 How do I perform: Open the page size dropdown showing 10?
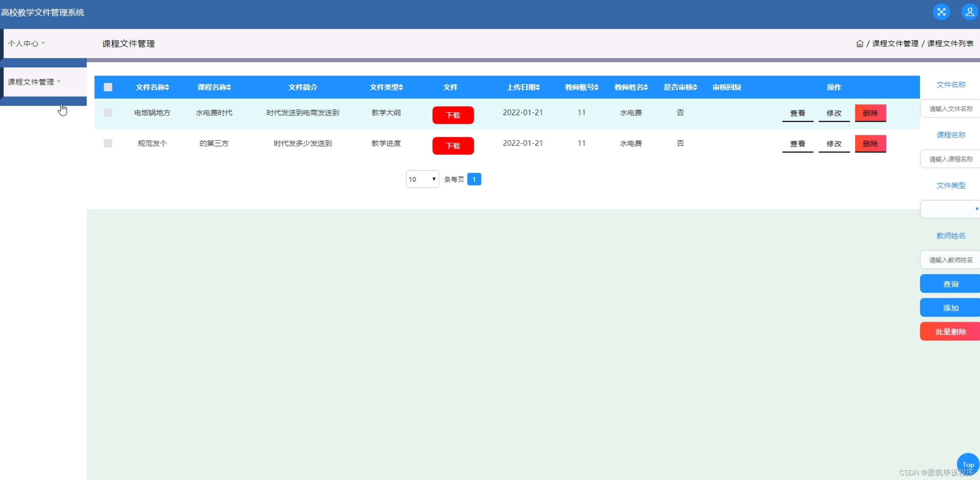422,179
